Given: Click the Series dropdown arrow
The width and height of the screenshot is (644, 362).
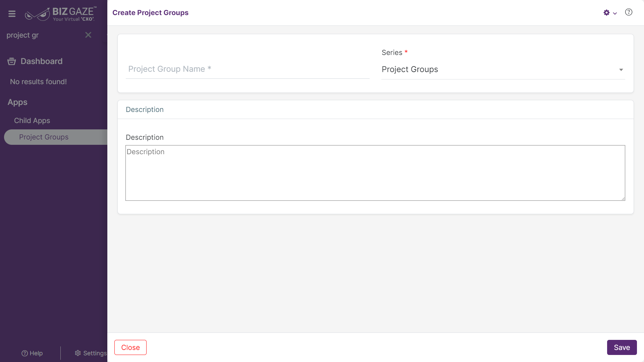Looking at the screenshot, I should [x=621, y=70].
